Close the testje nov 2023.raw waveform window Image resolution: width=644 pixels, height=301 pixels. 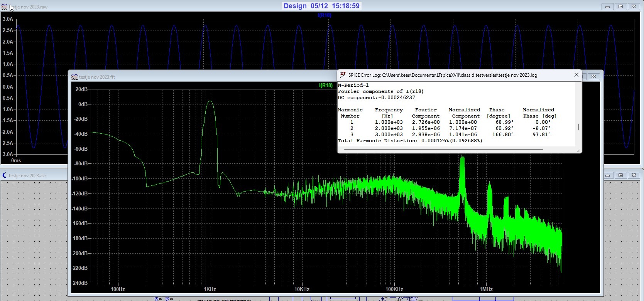click(634, 7)
